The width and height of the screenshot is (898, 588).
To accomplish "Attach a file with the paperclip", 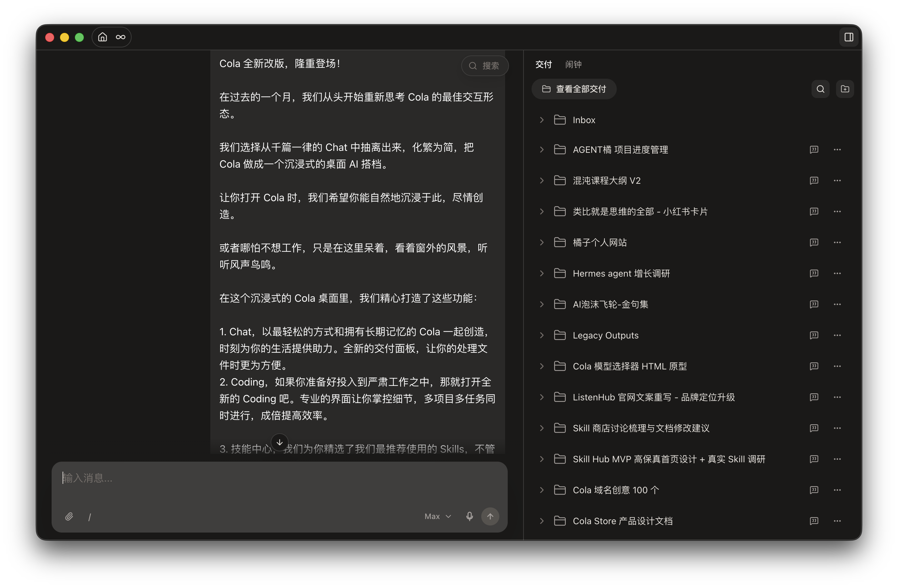I will 69,516.
